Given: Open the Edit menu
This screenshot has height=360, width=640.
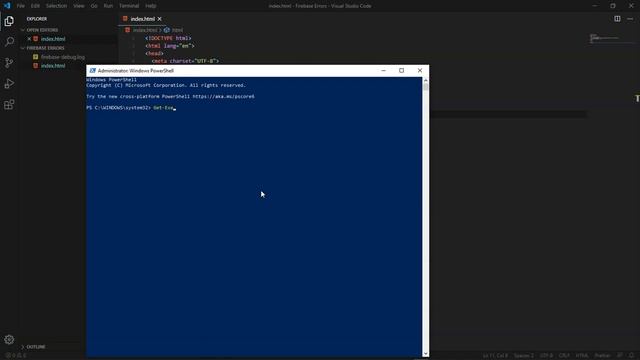Looking at the screenshot, I should click(36, 6).
